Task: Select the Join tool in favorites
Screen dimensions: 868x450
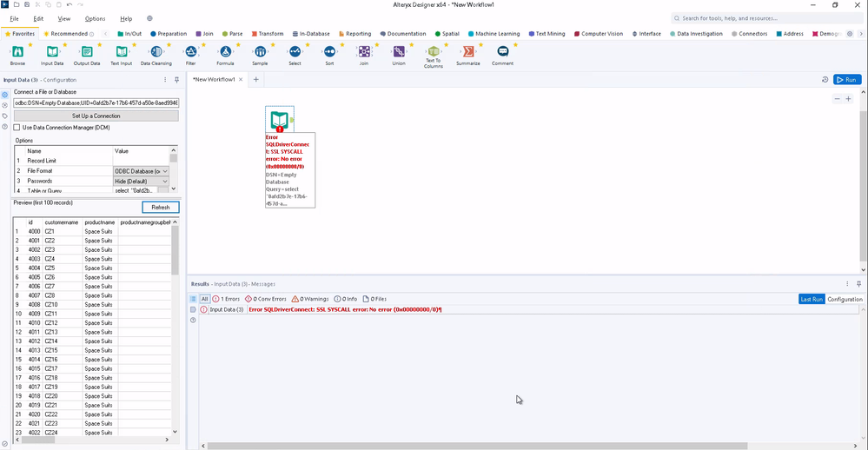Action: click(364, 52)
